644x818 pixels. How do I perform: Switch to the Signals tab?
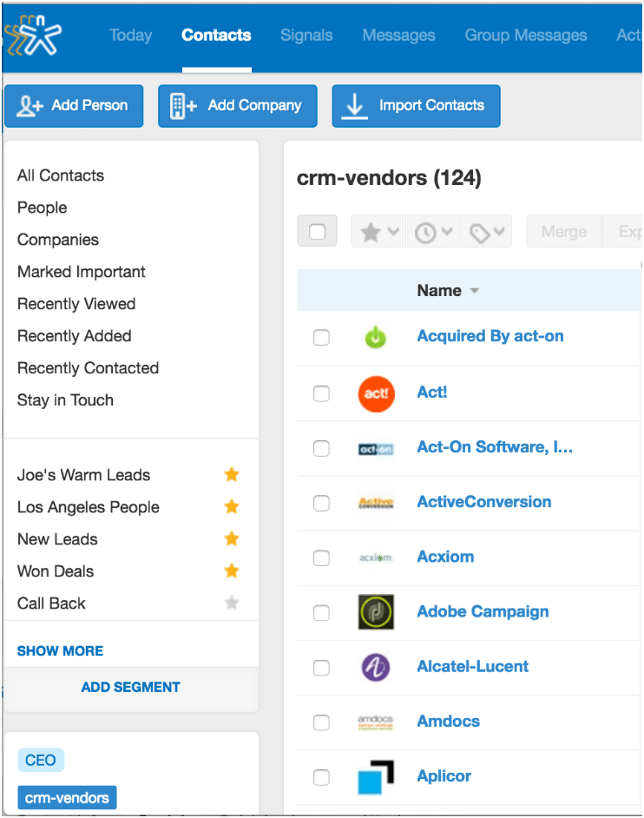tap(306, 36)
